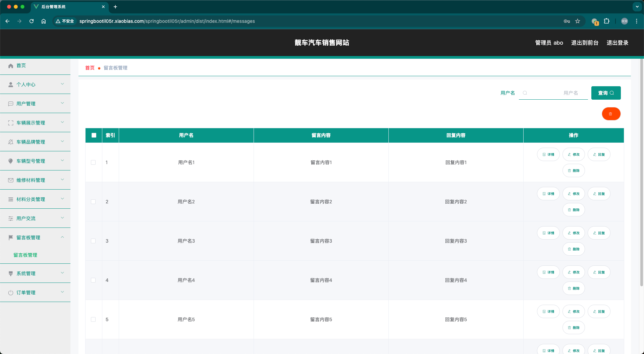
Task: Focus the 用户名 search input field
Action: (553, 93)
